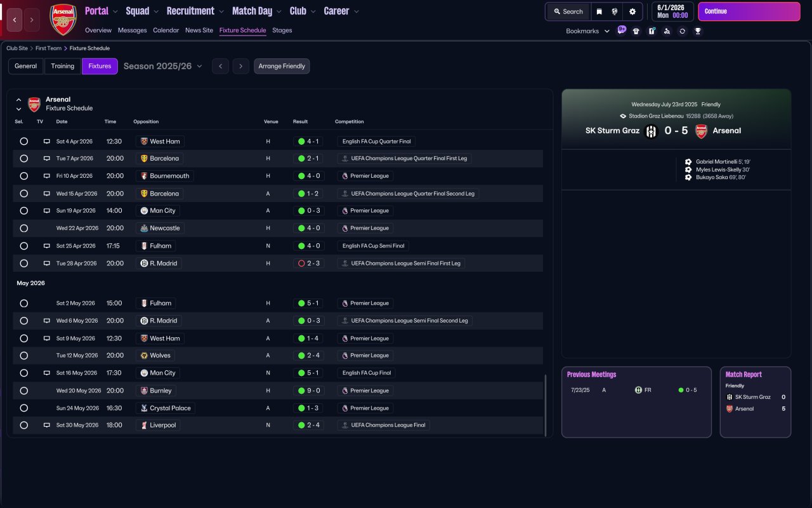Open the Calendar tab

click(166, 30)
